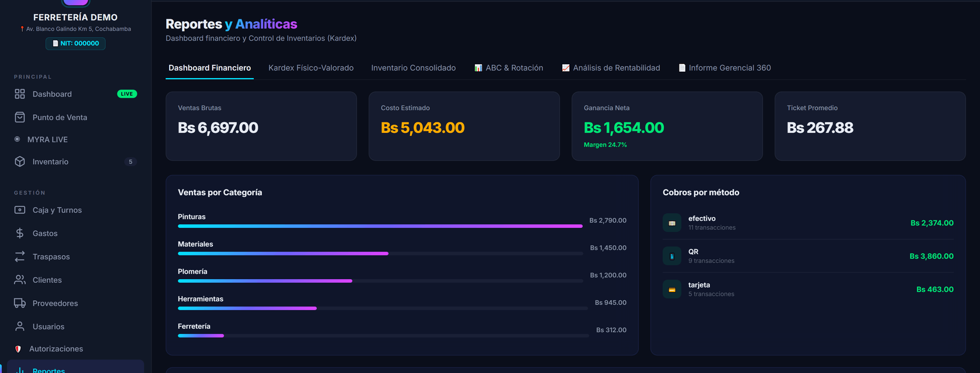The image size is (980, 373).
Task: Click the Bs 2,374.00 efectivo total
Action: tap(932, 223)
